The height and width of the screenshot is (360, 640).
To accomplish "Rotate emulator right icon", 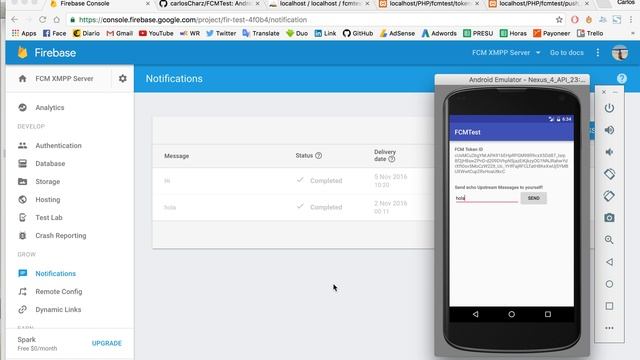I will coord(609,196).
